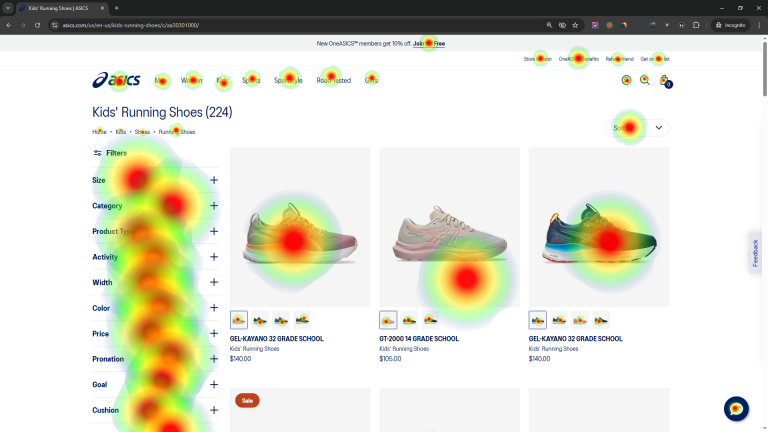Select first color swatch of GT-2000 14
768x432 pixels.
pyautogui.click(x=388, y=320)
